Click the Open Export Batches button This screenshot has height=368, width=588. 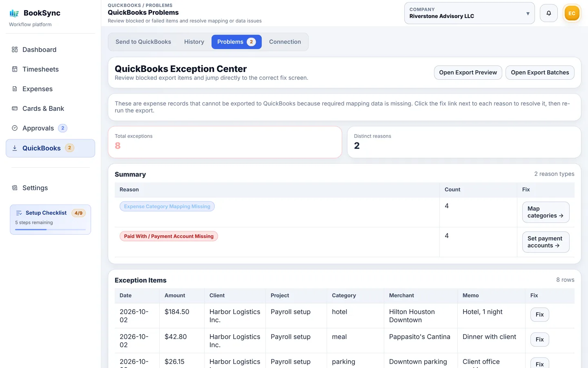pos(540,72)
